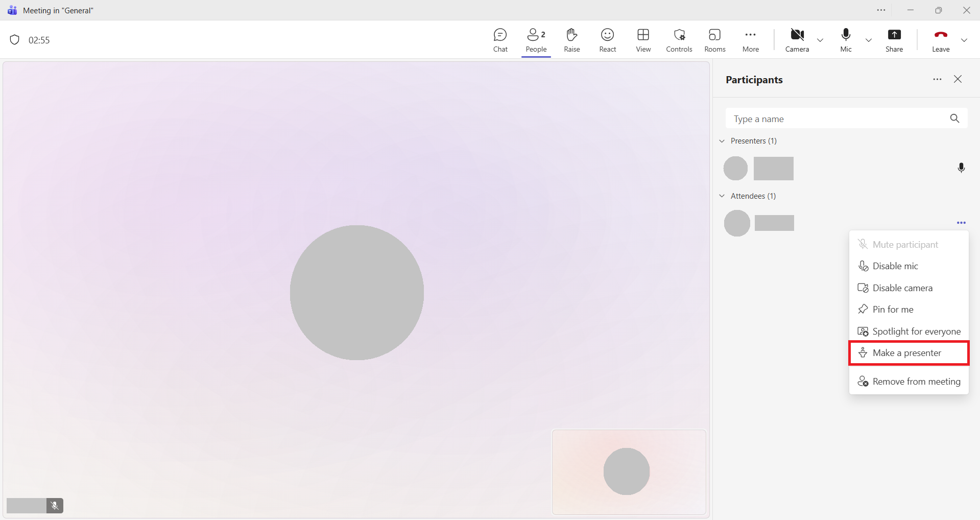Choose Spotlight for everyone
The height and width of the screenshot is (520, 980).
click(x=916, y=332)
